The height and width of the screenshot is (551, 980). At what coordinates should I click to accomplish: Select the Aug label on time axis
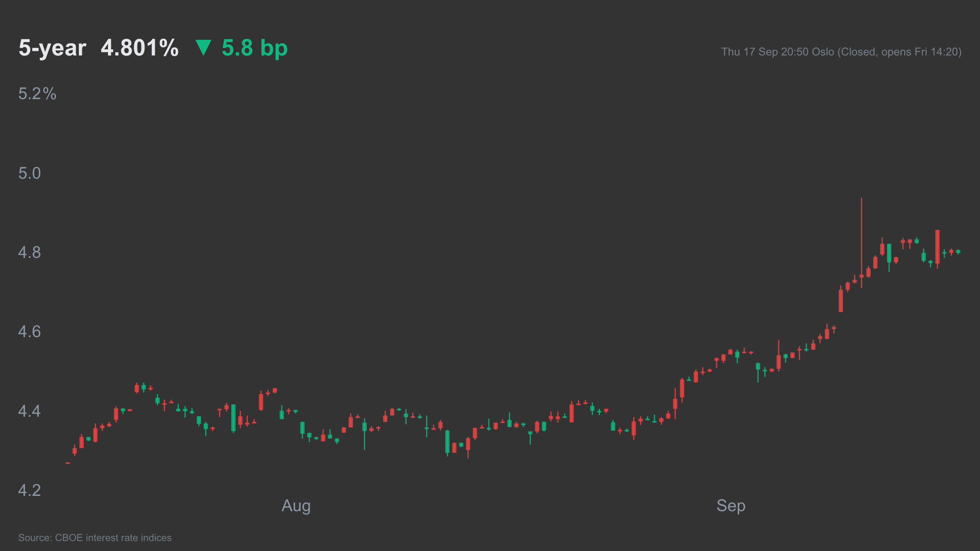296,506
